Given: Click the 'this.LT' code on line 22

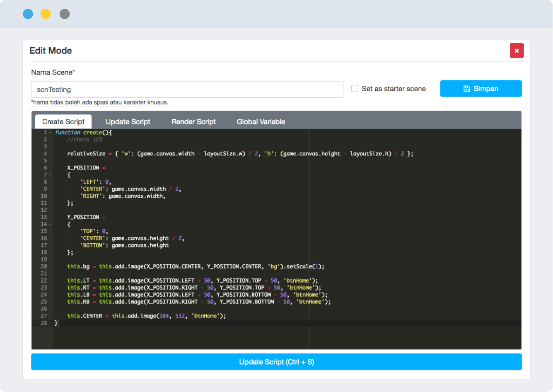Looking at the screenshot, I should click(78, 281).
